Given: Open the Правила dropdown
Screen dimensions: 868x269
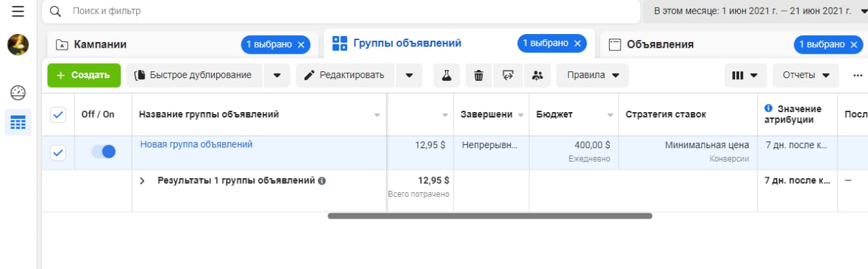Looking at the screenshot, I should [593, 75].
